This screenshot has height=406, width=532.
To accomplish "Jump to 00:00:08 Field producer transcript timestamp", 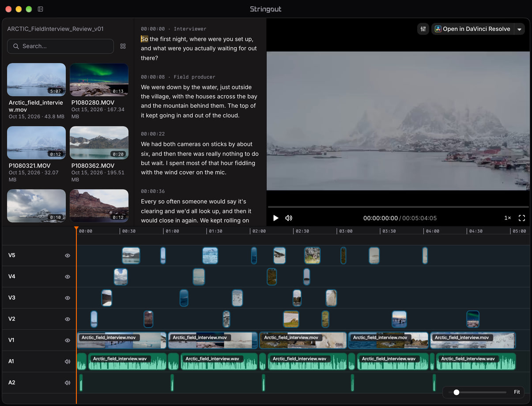I will (x=178, y=77).
